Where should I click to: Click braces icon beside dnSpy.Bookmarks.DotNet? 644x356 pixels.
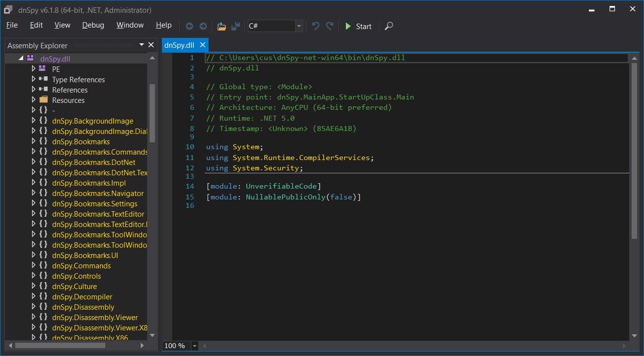(x=43, y=162)
